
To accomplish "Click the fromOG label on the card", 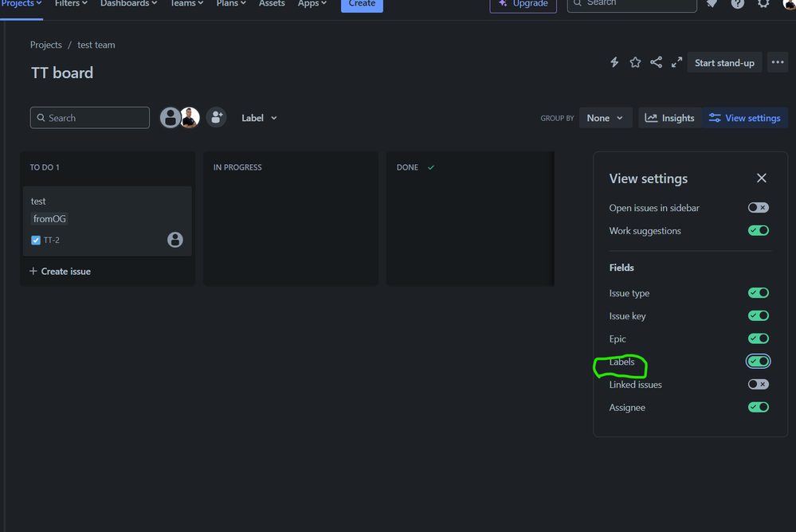I will click(x=49, y=219).
